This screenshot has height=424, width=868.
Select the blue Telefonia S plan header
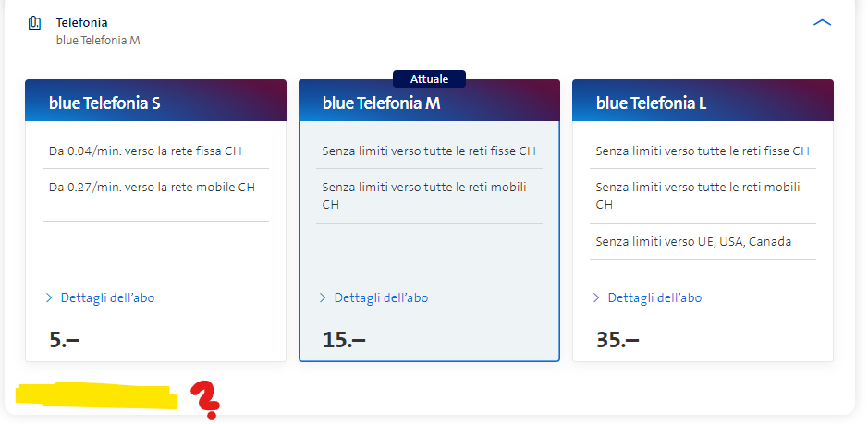(104, 103)
